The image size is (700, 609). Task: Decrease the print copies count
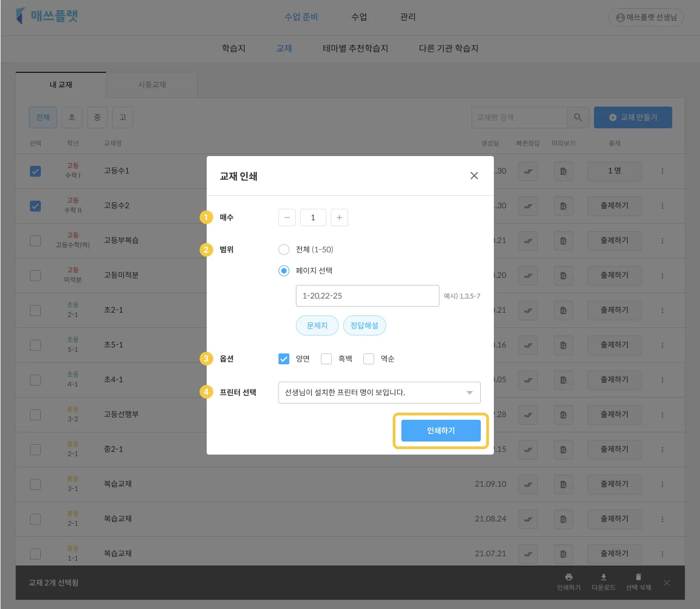tap(287, 217)
